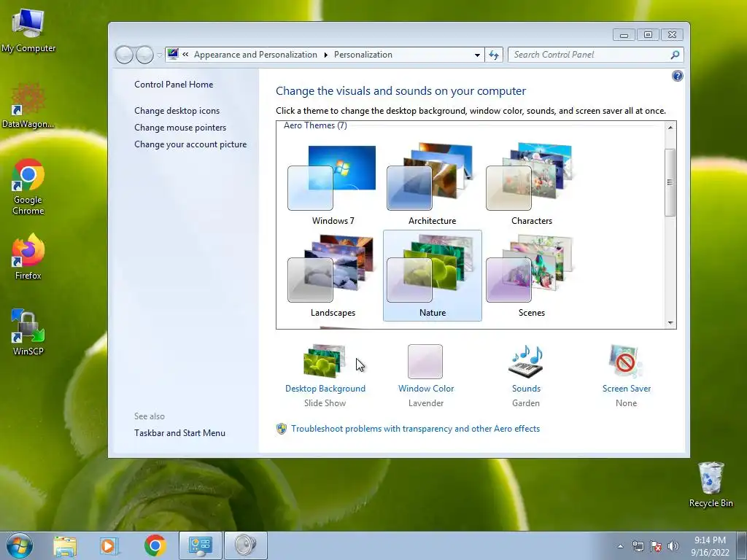Viewport: 747px width, 560px height.
Task: Open the Screen Saver icon
Action: (x=625, y=362)
